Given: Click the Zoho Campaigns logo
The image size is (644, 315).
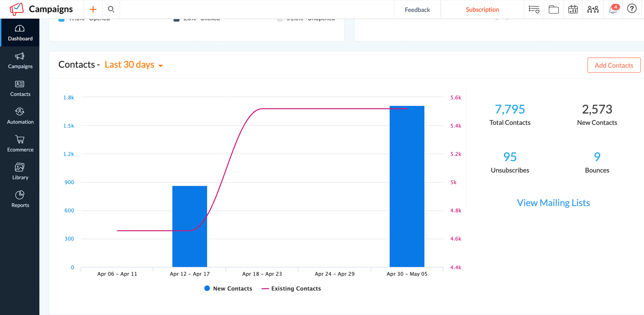Looking at the screenshot, I should click(17, 9).
